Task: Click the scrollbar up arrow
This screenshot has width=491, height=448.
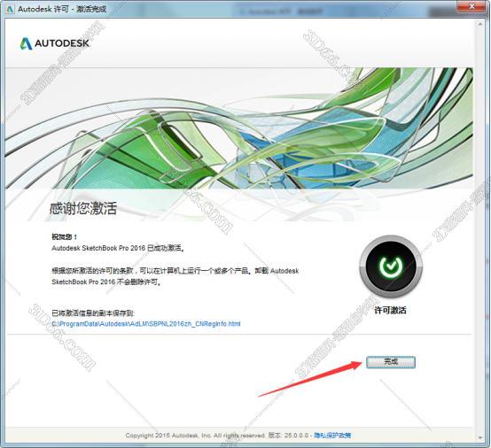Action: tap(480, 24)
